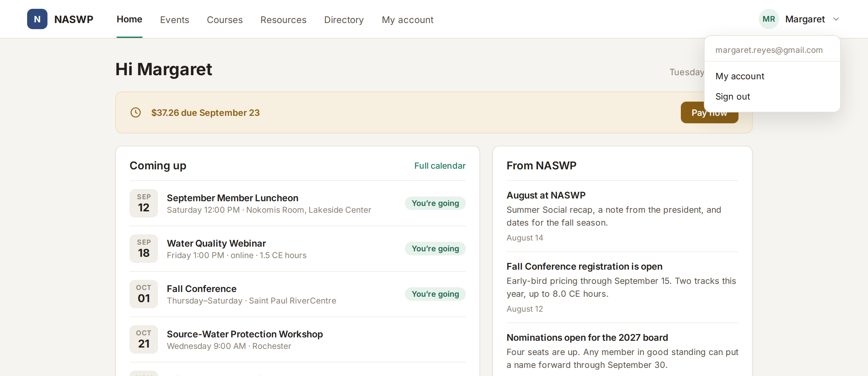
Task: Click Wednesday 9:00 AM Rochester details
Action: pos(229,346)
